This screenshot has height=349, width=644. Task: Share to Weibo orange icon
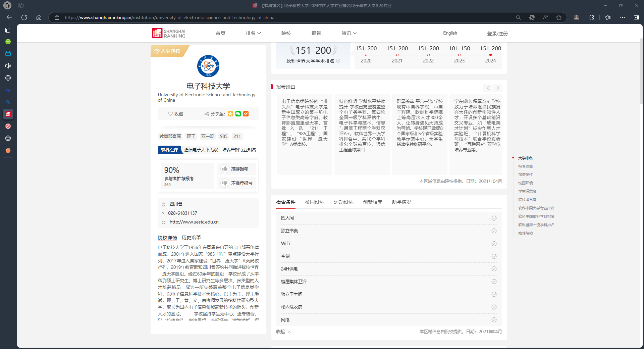coord(246,114)
